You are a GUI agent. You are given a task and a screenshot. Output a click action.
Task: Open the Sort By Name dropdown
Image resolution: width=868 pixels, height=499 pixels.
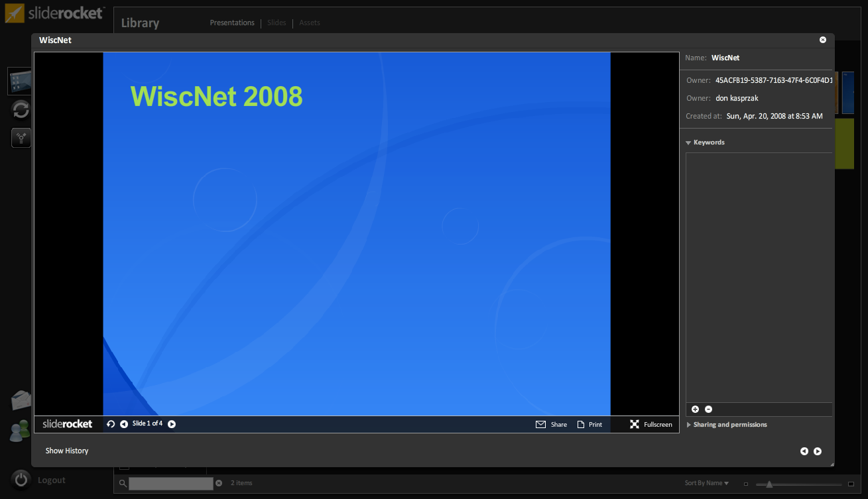click(x=707, y=483)
